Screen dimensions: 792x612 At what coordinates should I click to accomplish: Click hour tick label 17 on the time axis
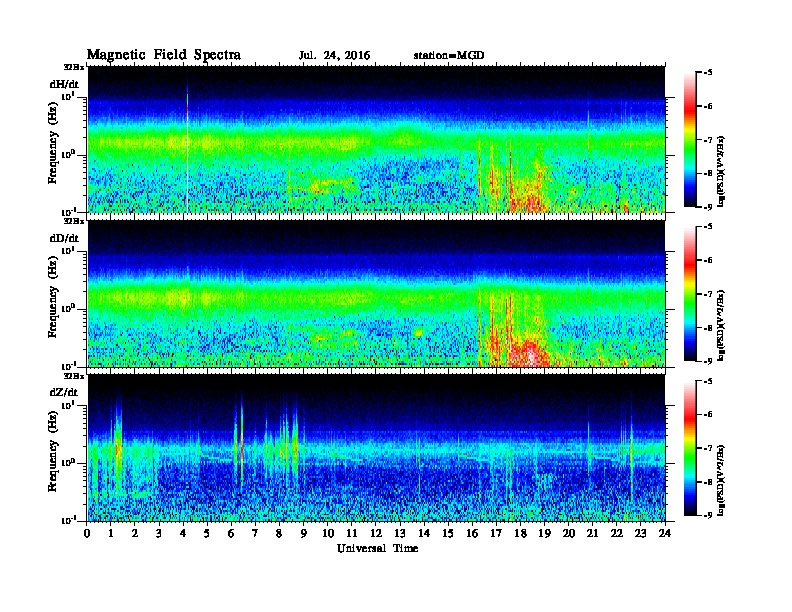(496, 533)
